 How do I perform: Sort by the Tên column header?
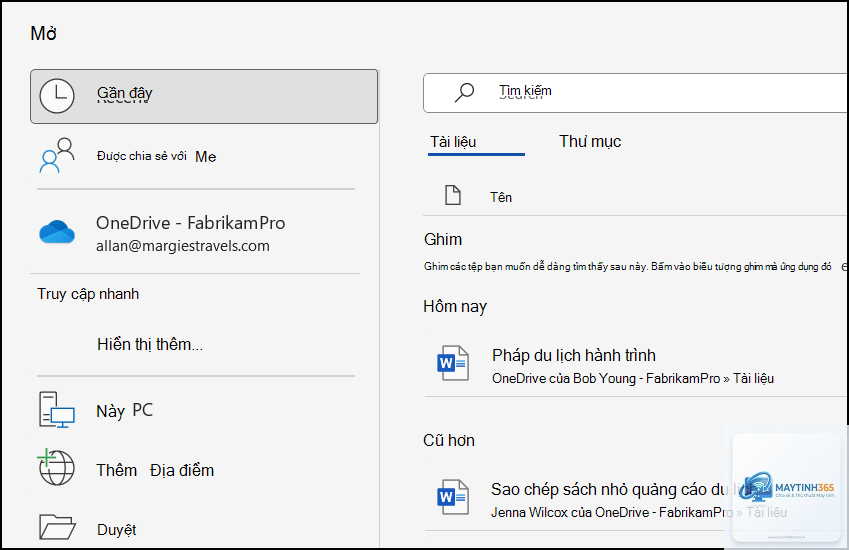tap(501, 198)
